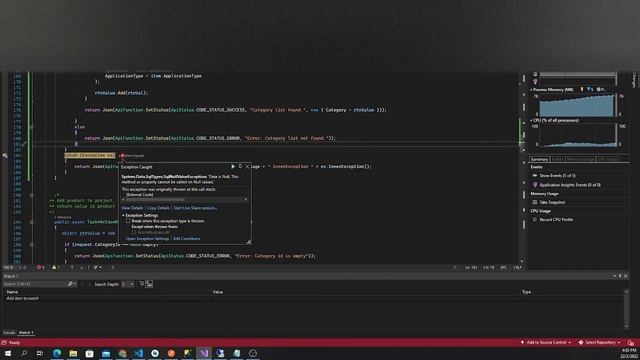
Task: Pin the Exception Caught popup
Action: tap(240, 167)
